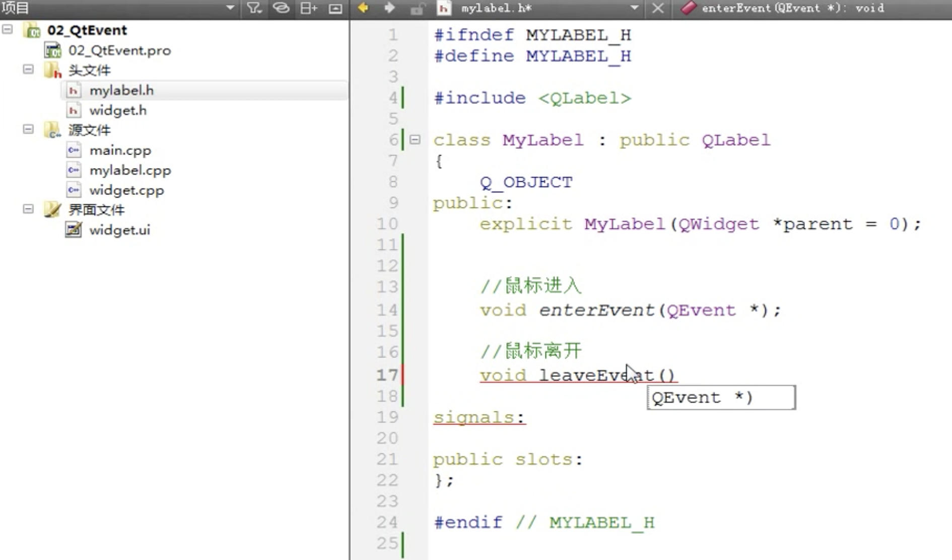The height and width of the screenshot is (560, 952).
Task: Click the widget.h file icon
Action: point(73,110)
